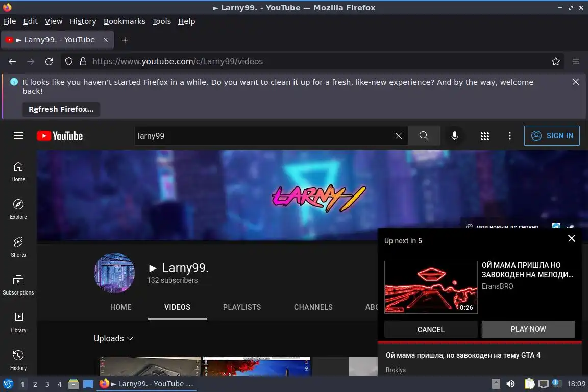
Task: Open the Tools menu
Action: (x=162, y=21)
